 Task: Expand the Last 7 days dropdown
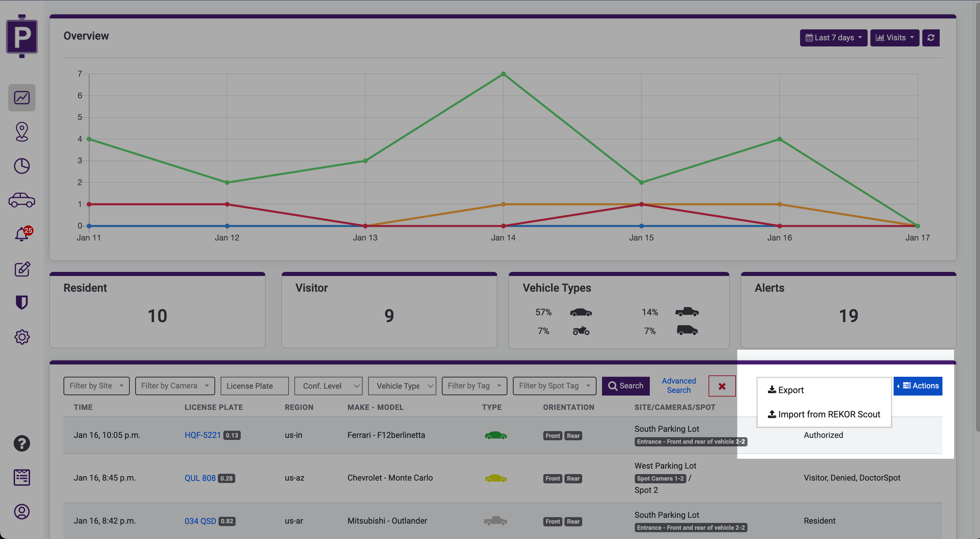point(833,38)
